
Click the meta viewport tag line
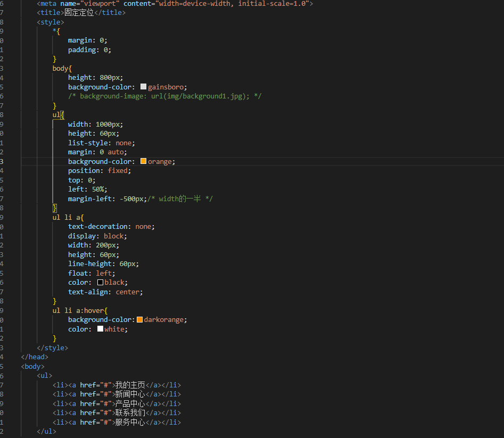[x=175, y=4]
